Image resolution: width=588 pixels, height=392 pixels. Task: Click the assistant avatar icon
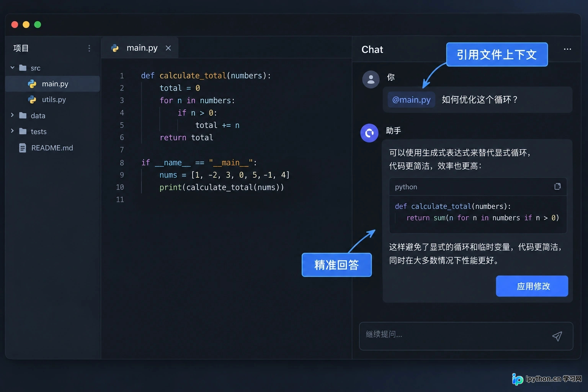coord(369,133)
